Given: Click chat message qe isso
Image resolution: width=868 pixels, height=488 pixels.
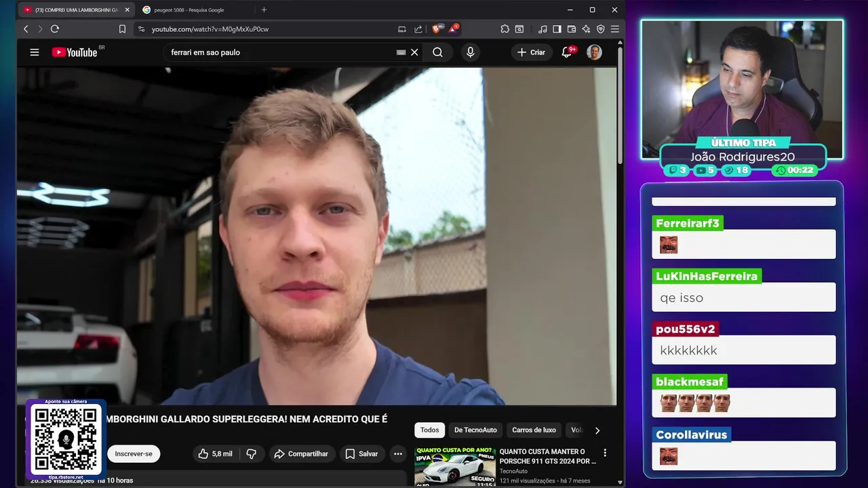Looking at the screenshot, I should [x=682, y=298].
